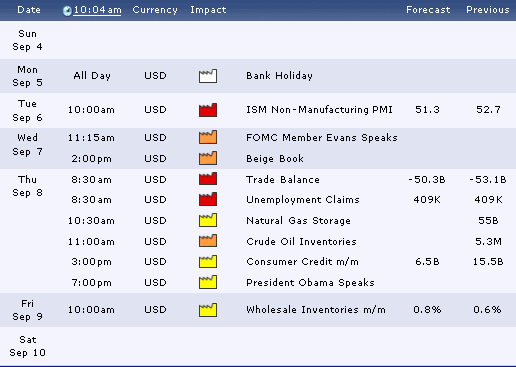
Task: Click orange impact icon next to Beige Book
Action: coord(208,158)
